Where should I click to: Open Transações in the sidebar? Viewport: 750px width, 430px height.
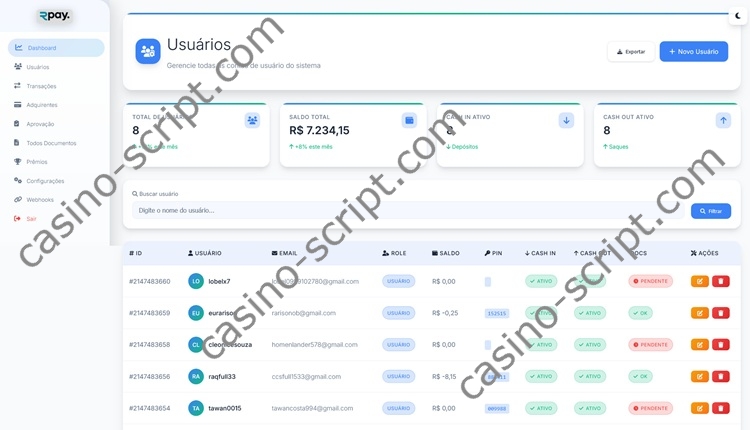click(41, 86)
